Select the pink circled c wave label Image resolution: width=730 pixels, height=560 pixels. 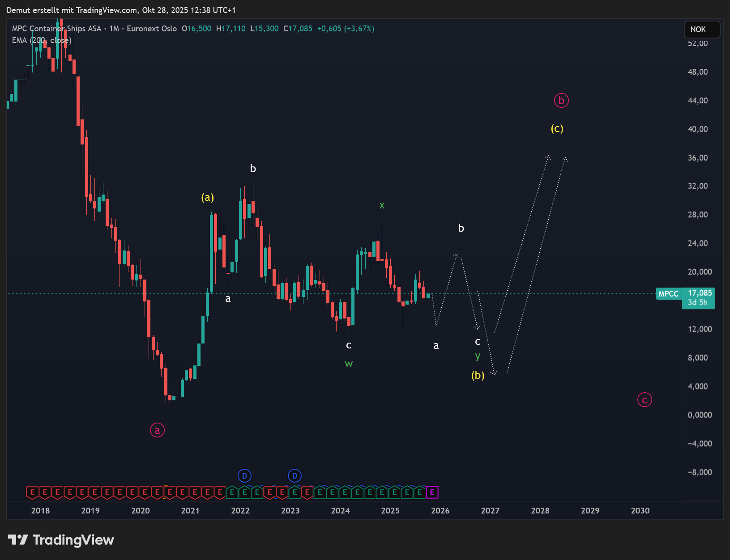pos(645,400)
